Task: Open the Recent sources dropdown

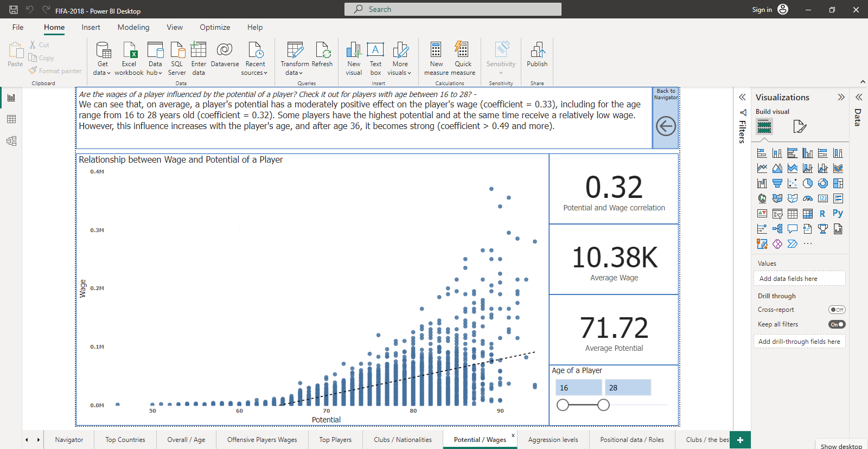Action: 254,73
